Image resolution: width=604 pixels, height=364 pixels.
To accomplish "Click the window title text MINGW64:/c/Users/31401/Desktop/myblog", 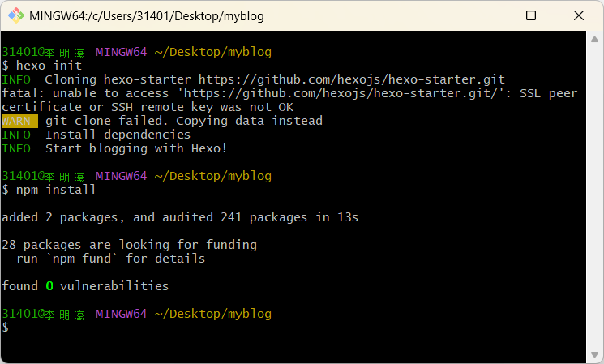I will pyautogui.click(x=146, y=15).
